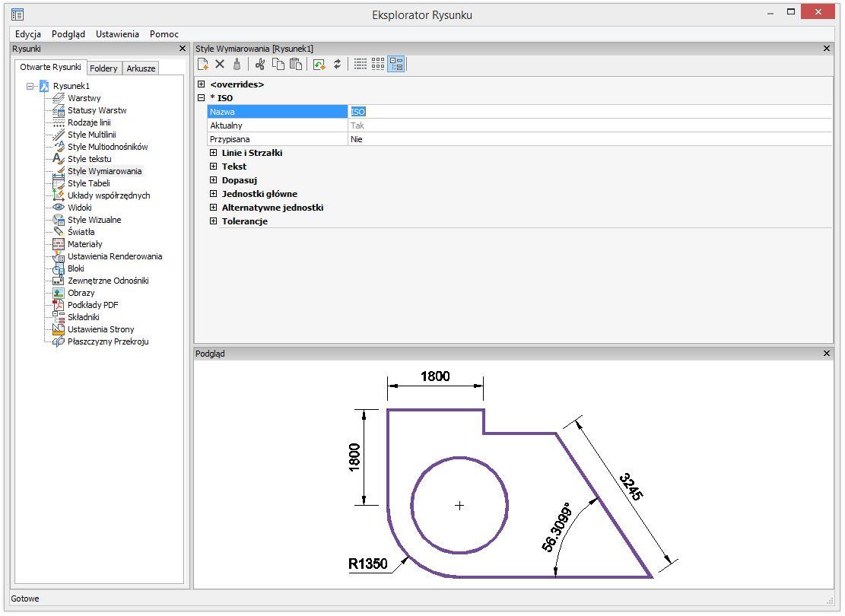The image size is (845, 616).
Task: Click the New dimension style icon
Action: 202,64
